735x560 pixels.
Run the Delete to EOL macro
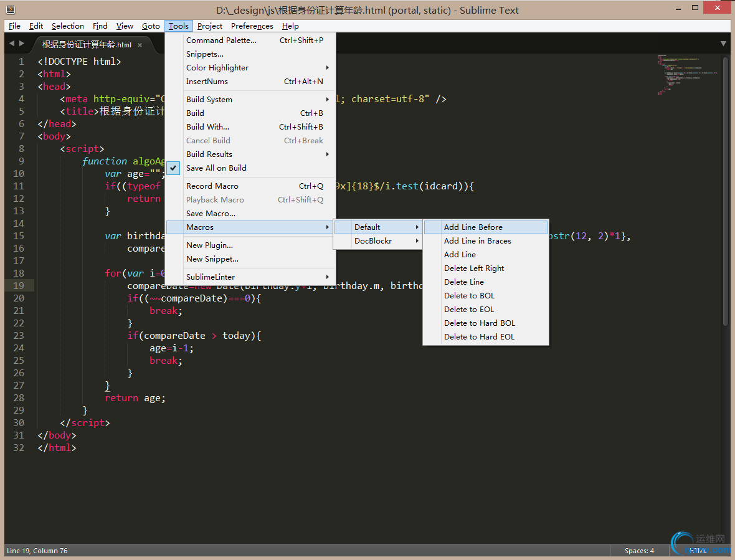pyautogui.click(x=486, y=310)
